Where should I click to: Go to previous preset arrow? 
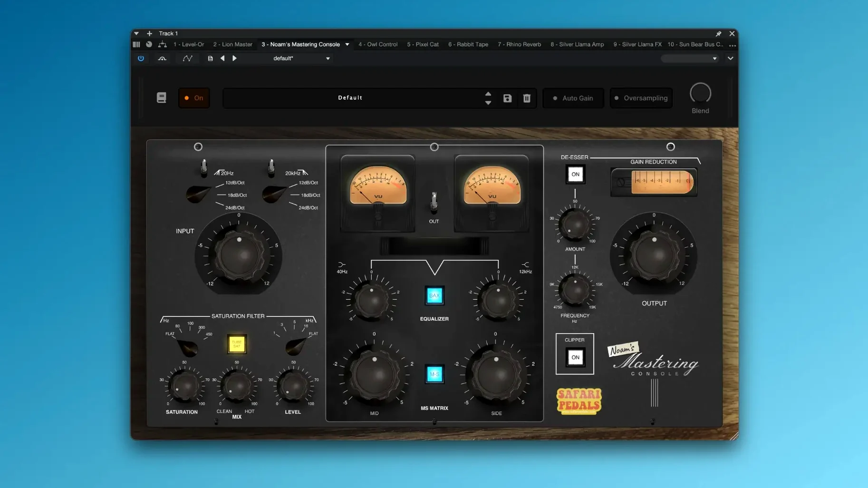point(222,59)
